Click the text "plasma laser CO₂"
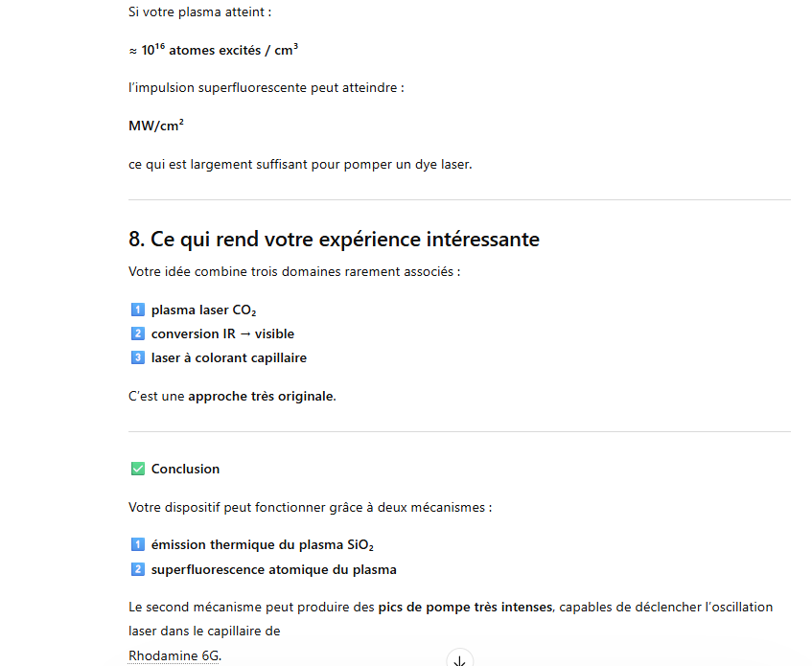Screen dimensions: 812x666 click(203, 310)
